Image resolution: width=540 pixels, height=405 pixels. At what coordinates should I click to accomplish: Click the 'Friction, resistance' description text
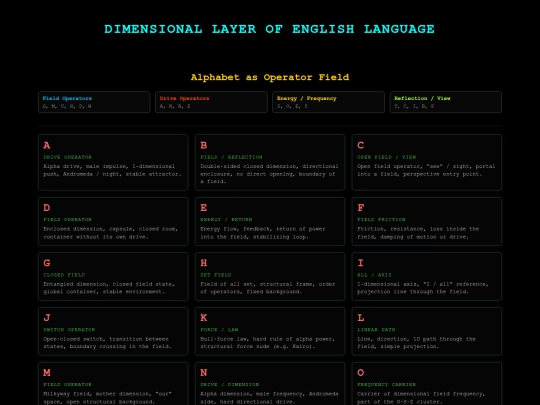pyautogui.click(x=418, y=233)
